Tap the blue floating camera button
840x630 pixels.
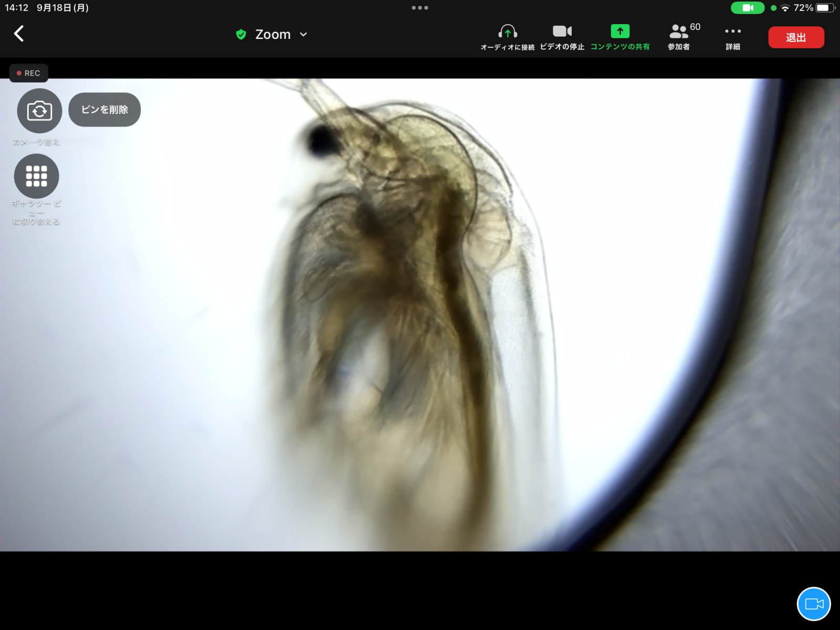pyautogui.click(x=813, y=604)
